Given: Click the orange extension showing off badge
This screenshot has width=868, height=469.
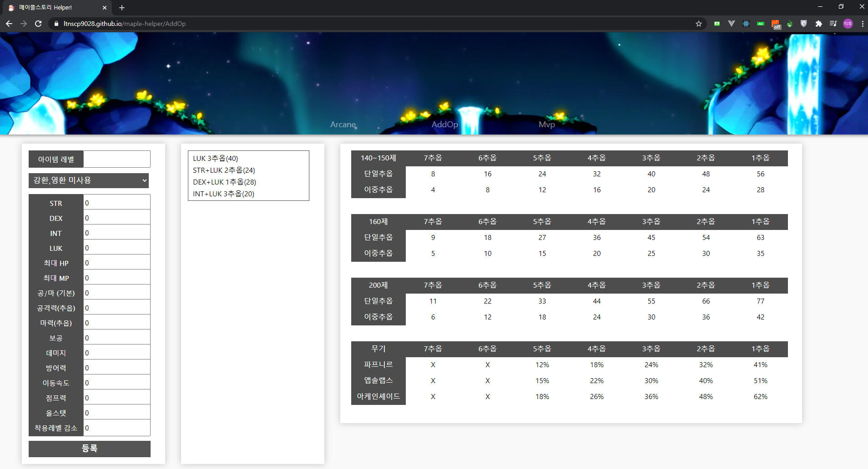Looking at the screenshot, I should click(776, 24).
